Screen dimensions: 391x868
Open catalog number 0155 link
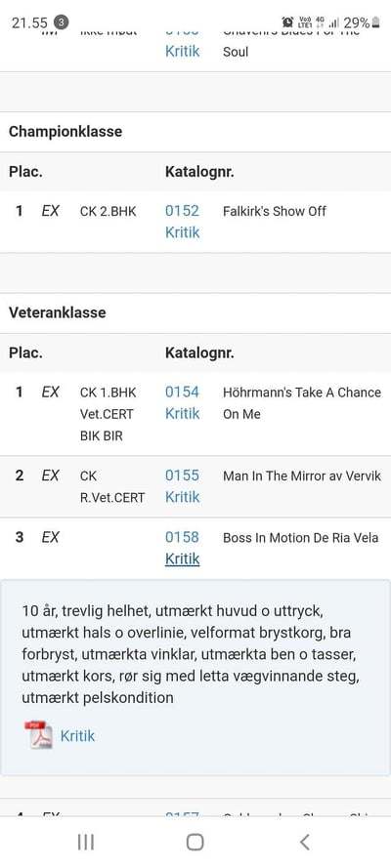coord(182,475)
